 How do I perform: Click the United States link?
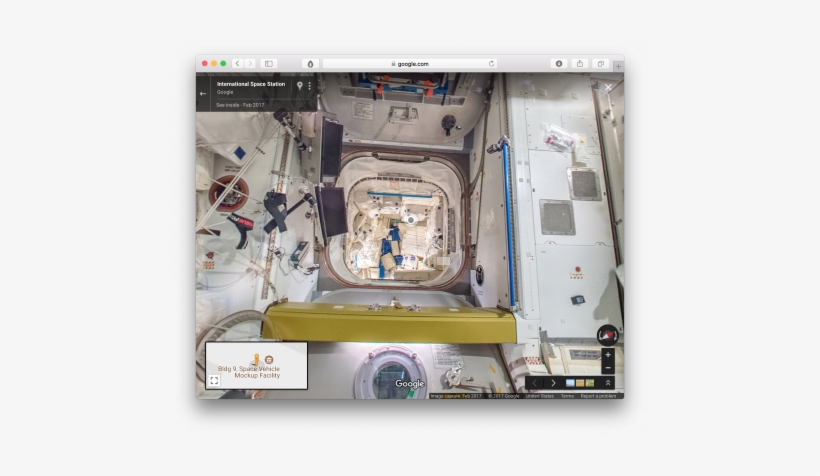click(540, 396)
